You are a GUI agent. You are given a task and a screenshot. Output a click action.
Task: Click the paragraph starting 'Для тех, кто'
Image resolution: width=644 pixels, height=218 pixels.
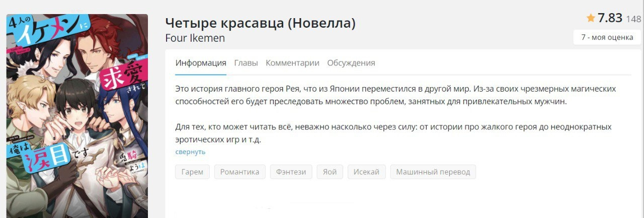[393, 133]
